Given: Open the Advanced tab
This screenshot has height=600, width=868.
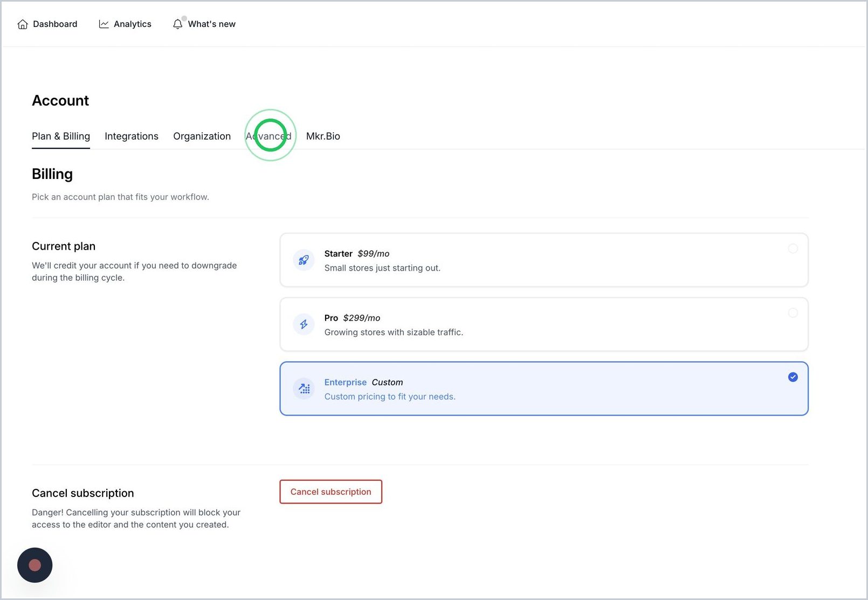Looking at the screenshot, I should (x=268, y=136).
